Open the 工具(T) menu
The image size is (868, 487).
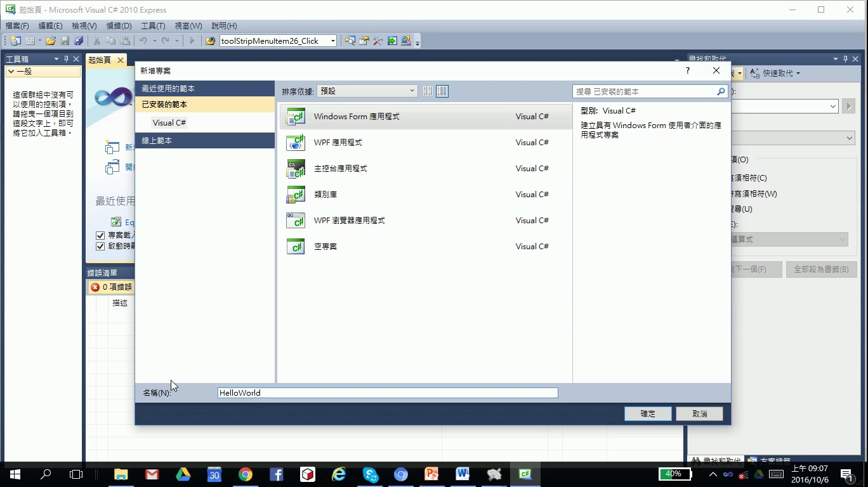pyautogui.click(x=153, y=26)
